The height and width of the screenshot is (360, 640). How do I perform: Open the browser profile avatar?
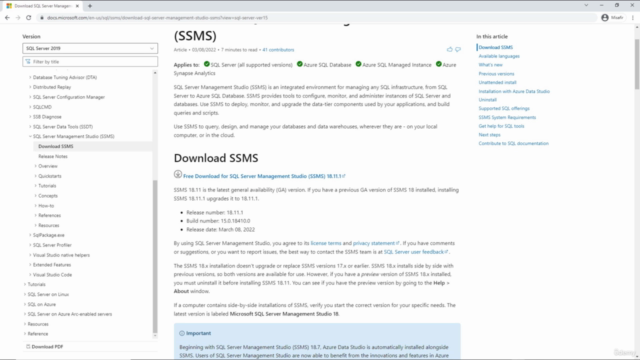point(605,18)
